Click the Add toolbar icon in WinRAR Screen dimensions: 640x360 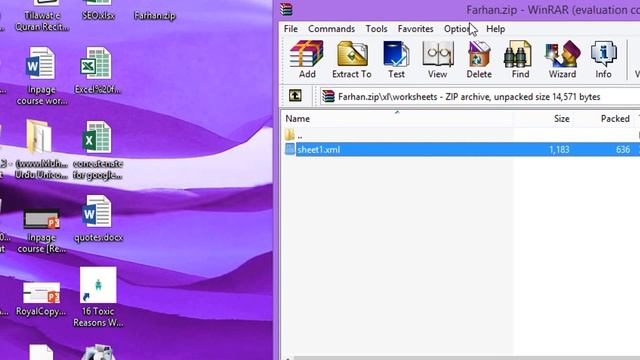coord(307,60)
